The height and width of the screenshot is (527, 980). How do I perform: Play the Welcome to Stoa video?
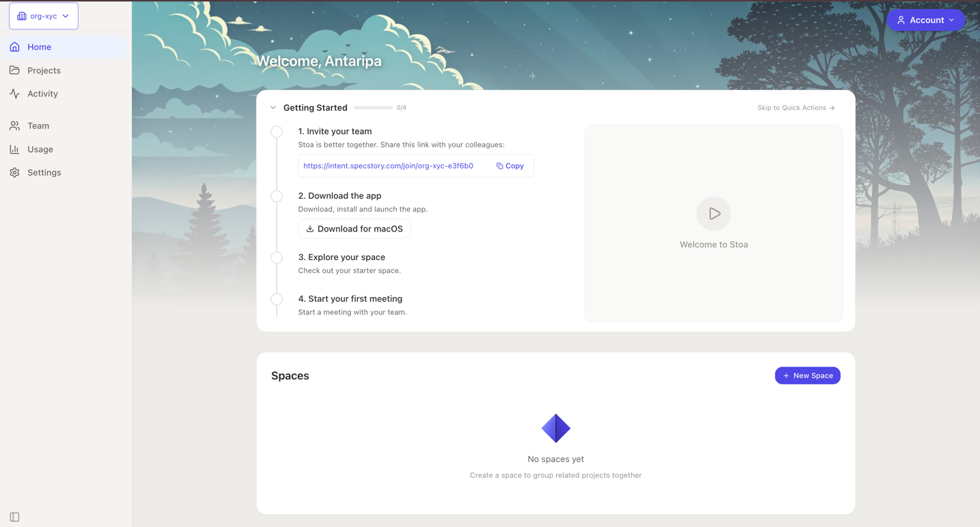coord(714,214)
